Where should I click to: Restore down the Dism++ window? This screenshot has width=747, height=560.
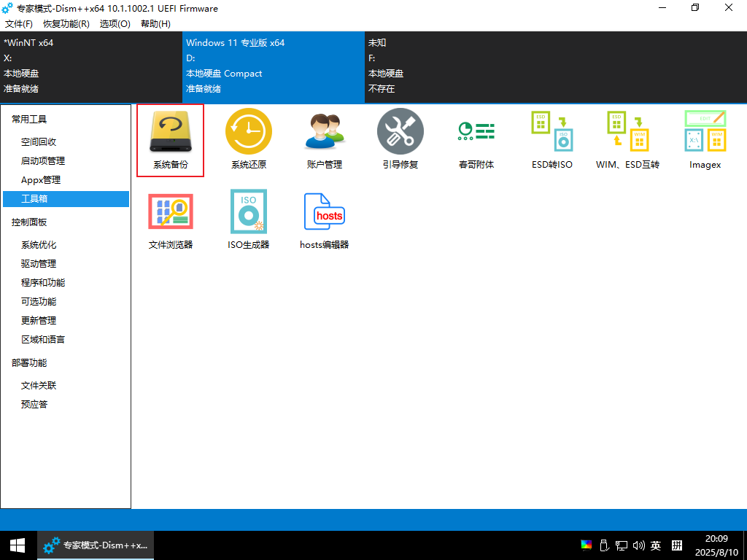695,7
